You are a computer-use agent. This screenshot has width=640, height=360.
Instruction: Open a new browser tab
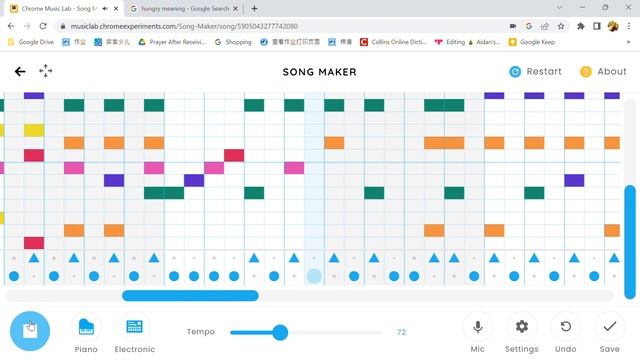[x=254, y=9]
